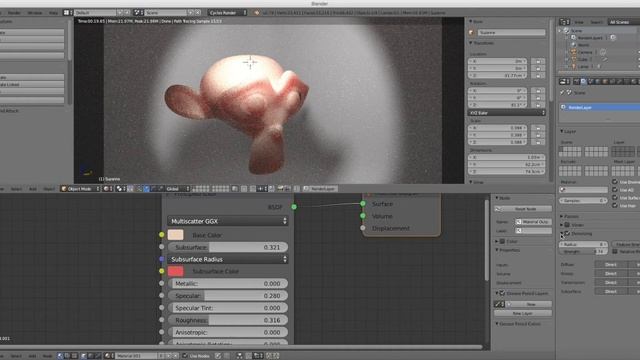Image resolution: width=640 pixels, height=360 pixels.
Task: Open the Outliner View menu
Action: [x=579, y=22]
